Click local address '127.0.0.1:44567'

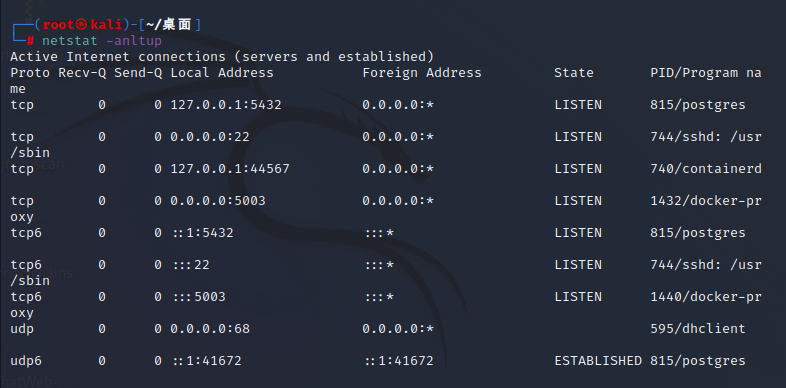pyautogui.click(x=230, y=169)
